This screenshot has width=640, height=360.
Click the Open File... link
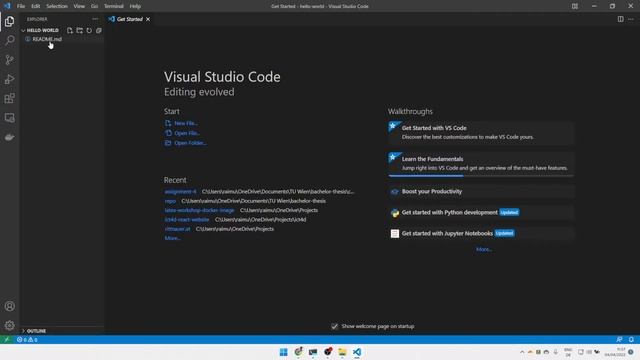point(187,133)
